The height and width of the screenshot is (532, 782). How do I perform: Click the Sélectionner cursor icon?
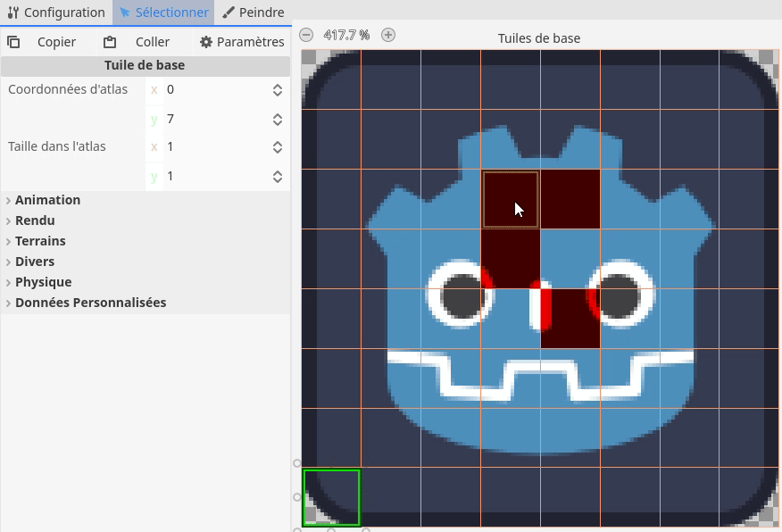125,12
